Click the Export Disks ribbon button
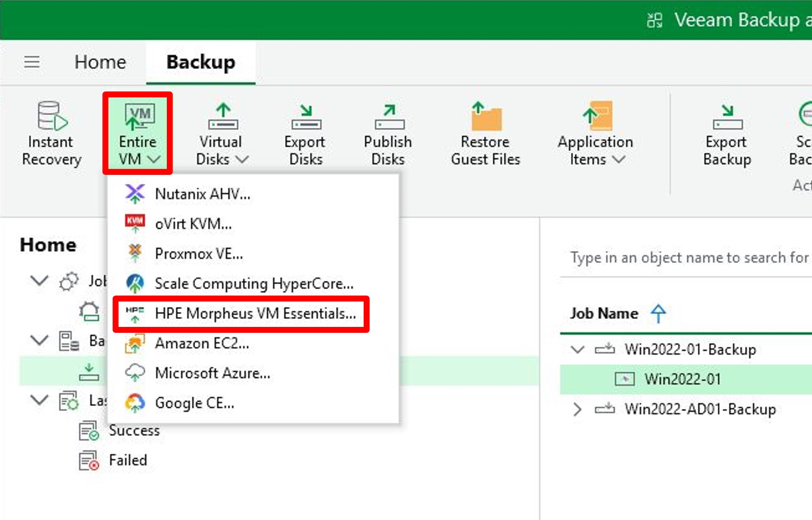Viewport: 812px width, 520px height. tap(305, 133)
